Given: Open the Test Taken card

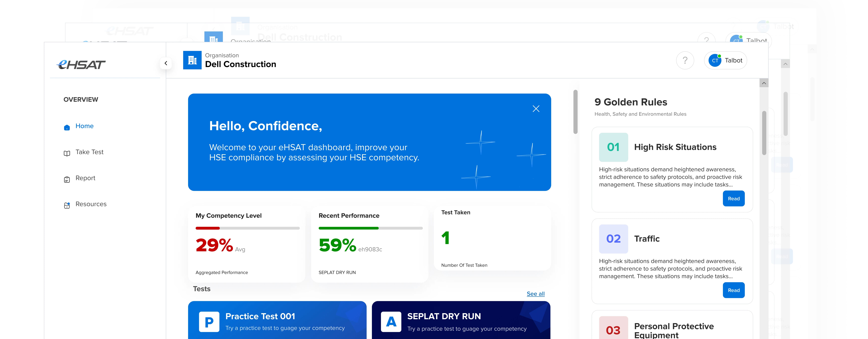Looking at the screenshot, I should click(492, 238).
